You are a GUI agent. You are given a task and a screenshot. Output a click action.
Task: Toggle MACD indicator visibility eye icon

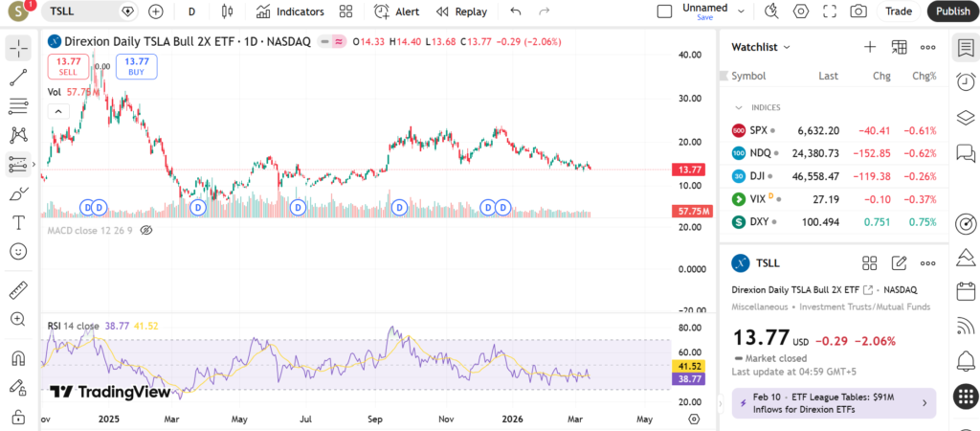click(146, 231)
